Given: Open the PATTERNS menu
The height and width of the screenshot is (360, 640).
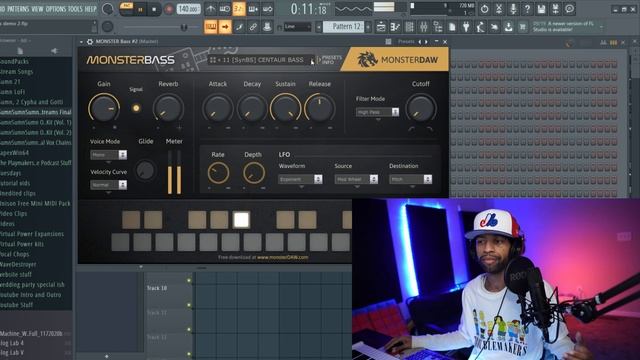Looking at the screenshot, I should pyautogui.click(x=18, y=9).
